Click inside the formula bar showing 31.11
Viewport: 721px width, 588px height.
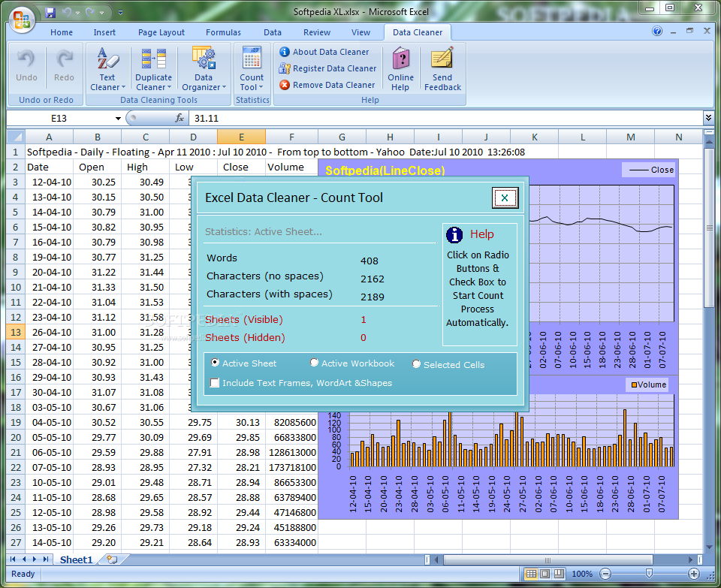pos(445,118)
